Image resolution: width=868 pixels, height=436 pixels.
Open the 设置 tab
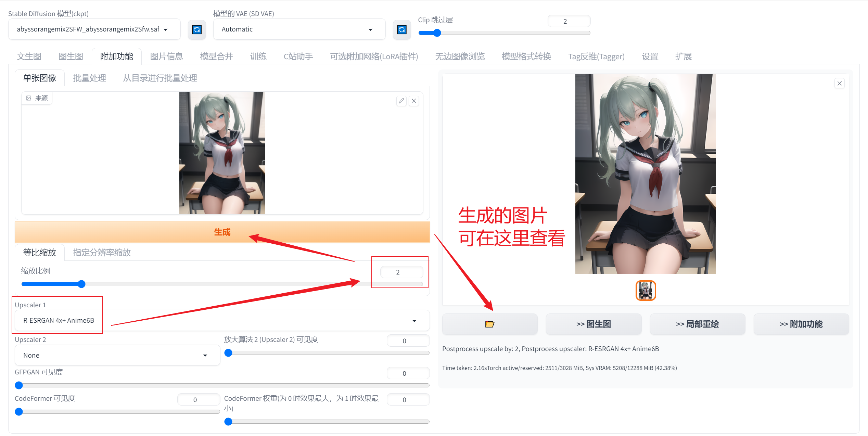click(650, 56)
